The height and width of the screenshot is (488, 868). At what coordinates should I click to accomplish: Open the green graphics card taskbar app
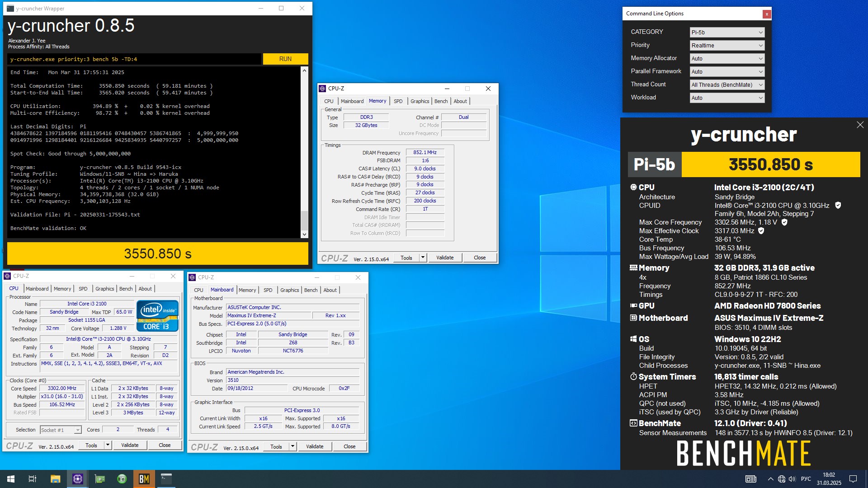click(100, 479)
